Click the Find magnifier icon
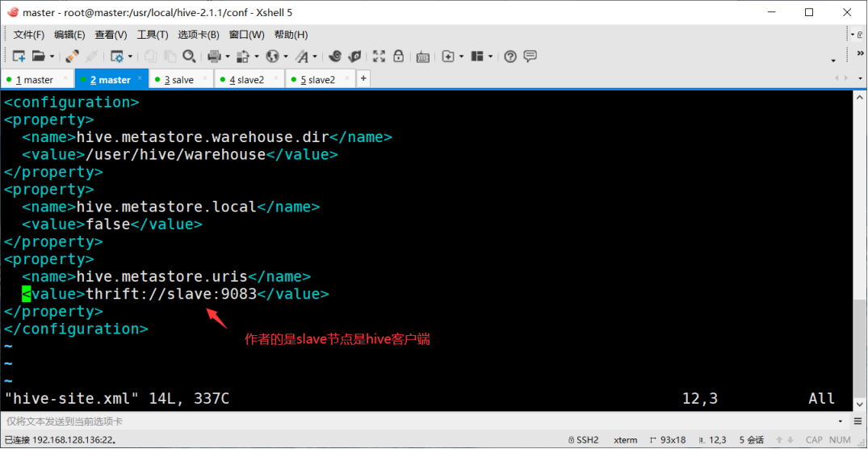Viewport: 868px width, 449px height. tap(189, 56)
